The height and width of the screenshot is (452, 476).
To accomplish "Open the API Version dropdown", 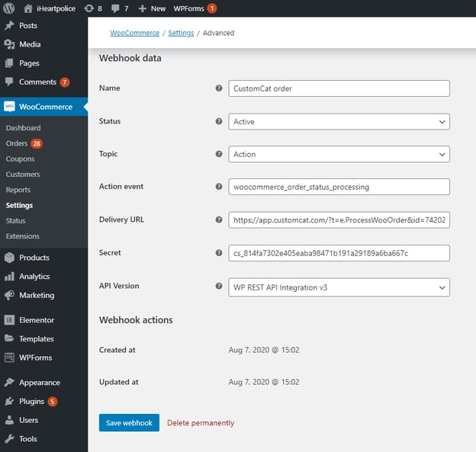I will tap(339, 287).
